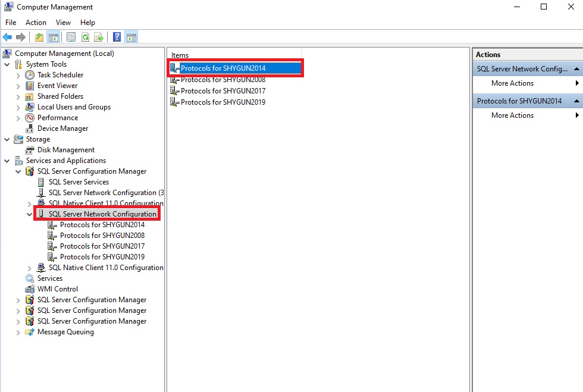Screen dimensions: 583x392
Task: Click SQL Server Services icon in tree
Action: [x=41, y=182]
